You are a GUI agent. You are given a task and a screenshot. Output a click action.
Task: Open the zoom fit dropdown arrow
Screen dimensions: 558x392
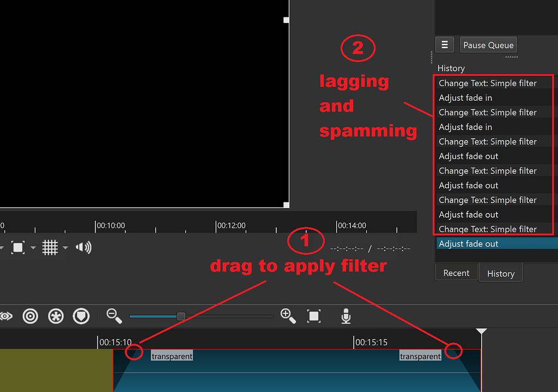(33, 247)
